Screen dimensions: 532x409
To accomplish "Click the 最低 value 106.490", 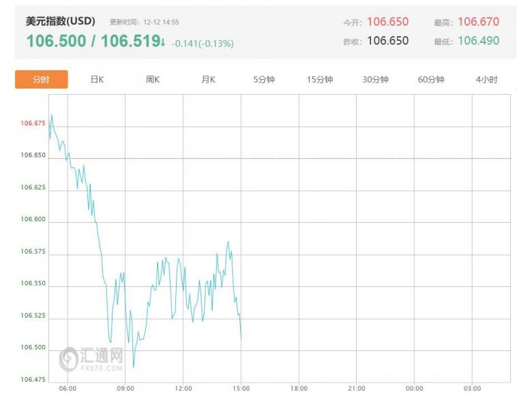I will click(478, 41).
